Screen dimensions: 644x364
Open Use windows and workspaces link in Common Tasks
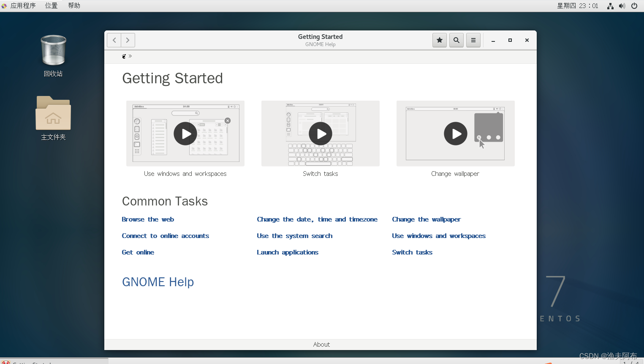pyautogui.click(x=439, y=236)
